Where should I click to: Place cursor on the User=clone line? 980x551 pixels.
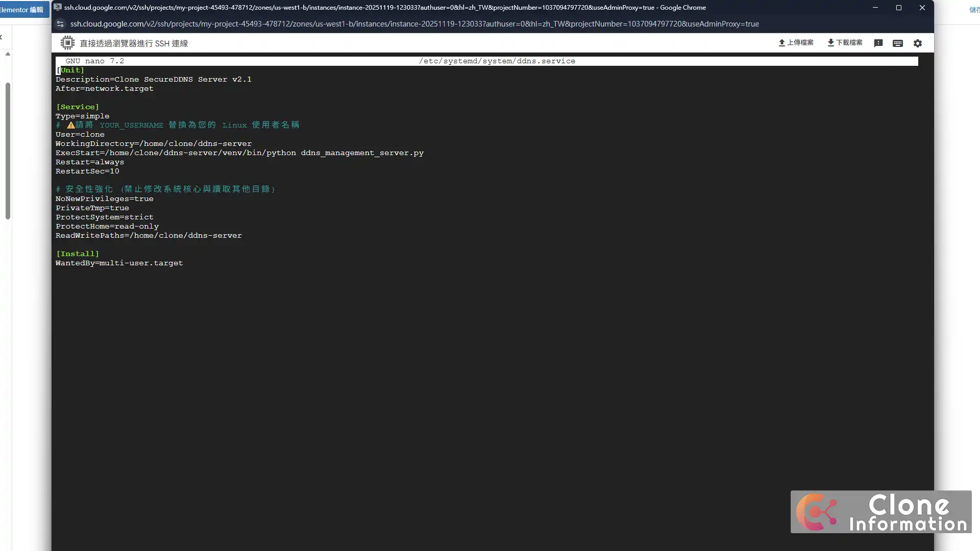[x=80, y=135]
